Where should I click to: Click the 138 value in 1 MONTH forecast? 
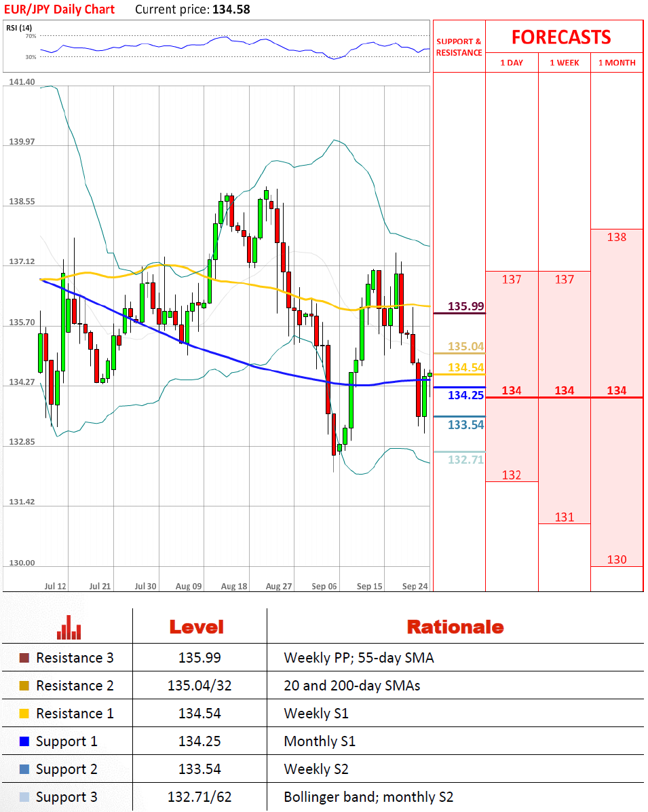coord(617,237)
